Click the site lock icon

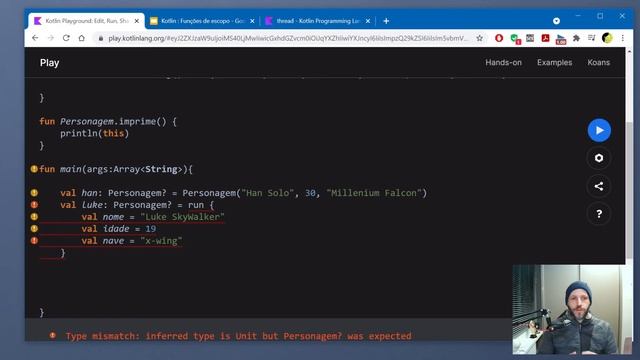(x=100, y=38)
